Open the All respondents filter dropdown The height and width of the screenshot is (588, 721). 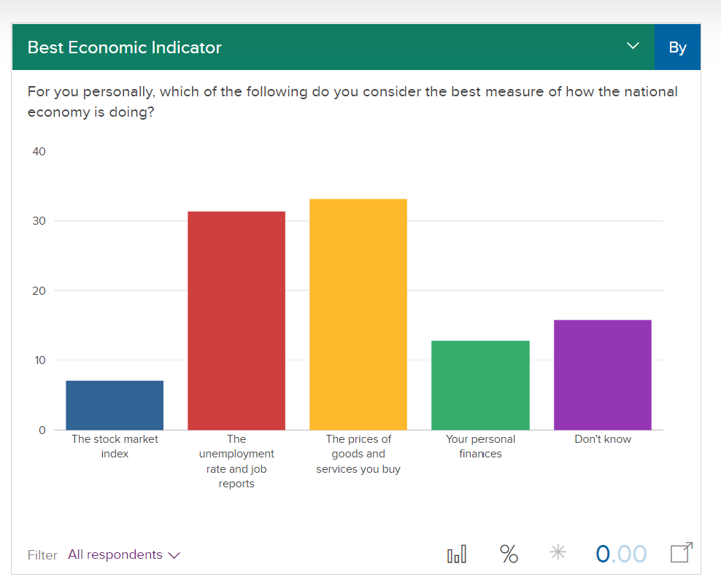point(124,555)
